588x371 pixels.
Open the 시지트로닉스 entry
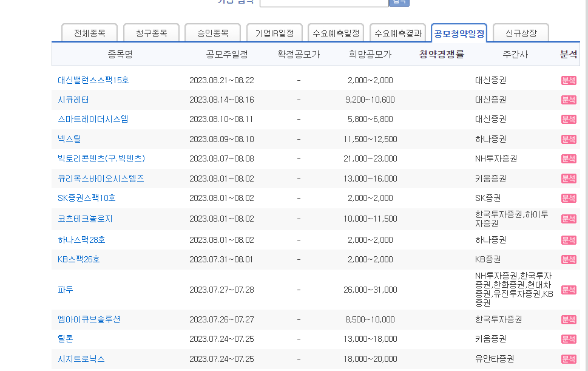click(x=82, y=359)
